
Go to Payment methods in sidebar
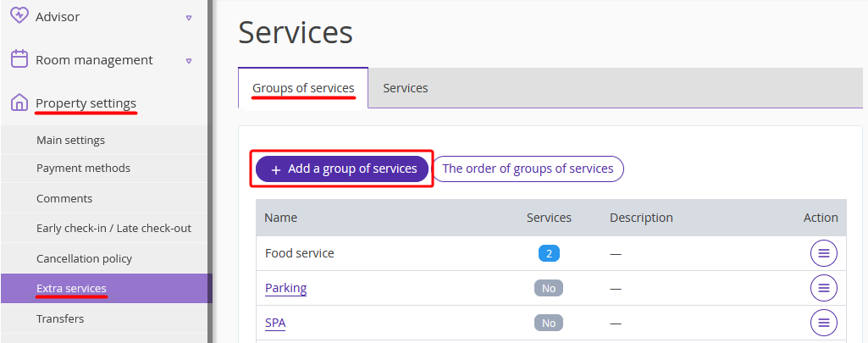(x=84, y=169)
